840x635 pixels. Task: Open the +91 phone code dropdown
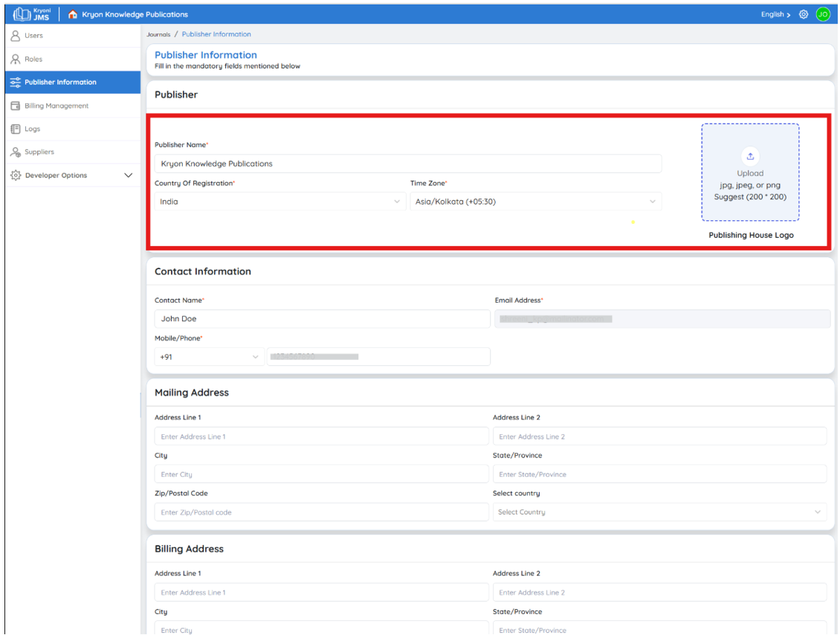pos(210,357)
